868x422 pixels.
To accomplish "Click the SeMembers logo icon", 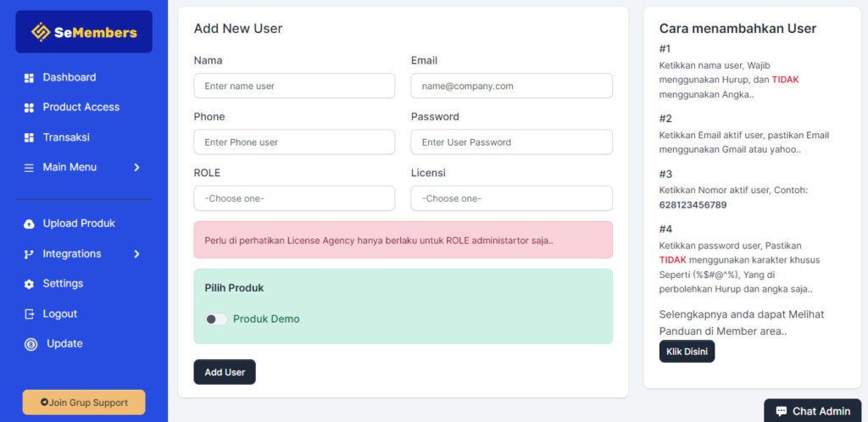I will (41, 32).
